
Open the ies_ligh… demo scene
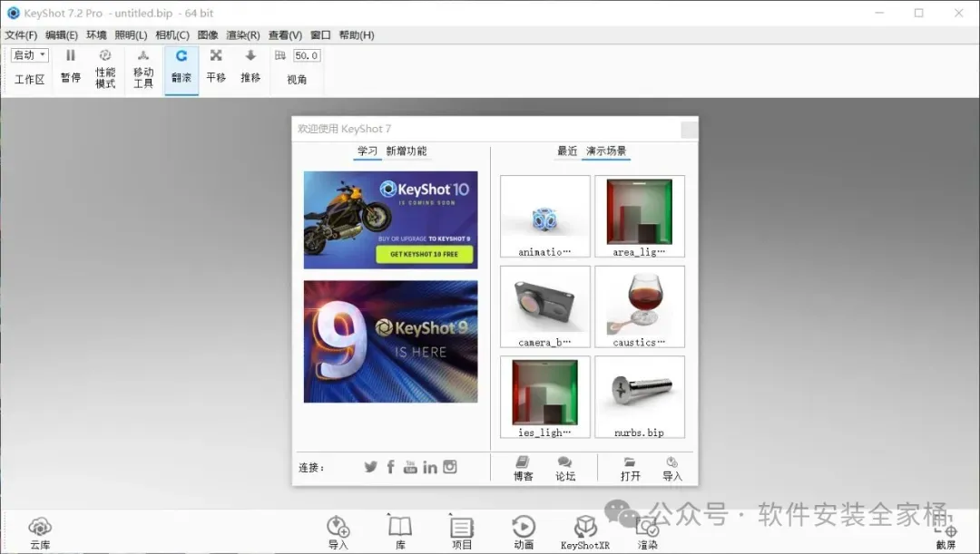coord(545,396)
